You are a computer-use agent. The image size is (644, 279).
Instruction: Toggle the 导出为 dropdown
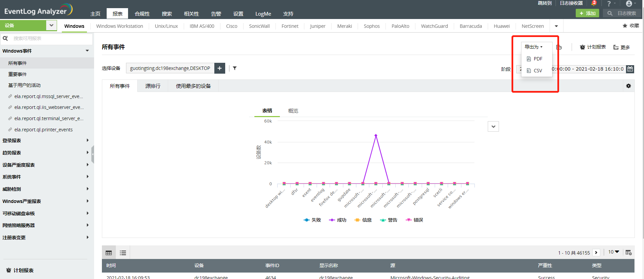(x=534, y=47)
